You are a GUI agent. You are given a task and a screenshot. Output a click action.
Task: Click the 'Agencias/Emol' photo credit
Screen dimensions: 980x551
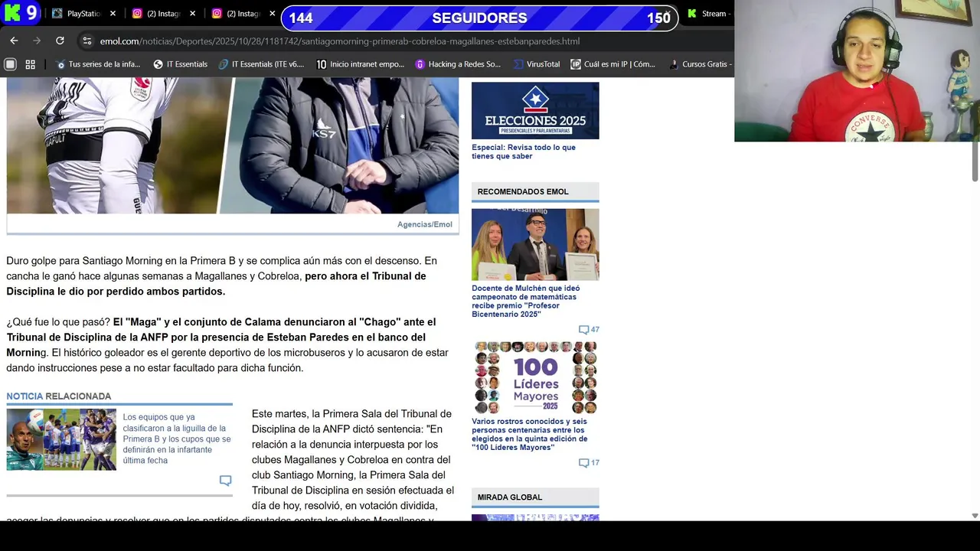click(x=425, y=224)
